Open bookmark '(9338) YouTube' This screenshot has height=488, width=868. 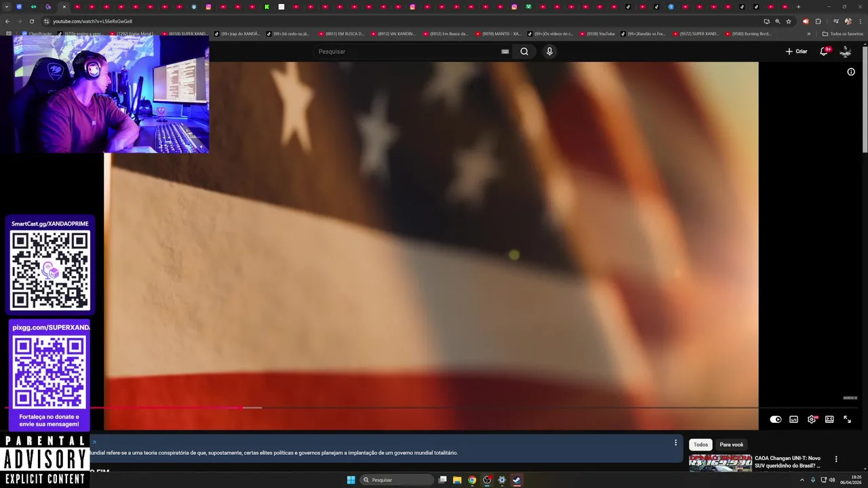tap(597, 34)
